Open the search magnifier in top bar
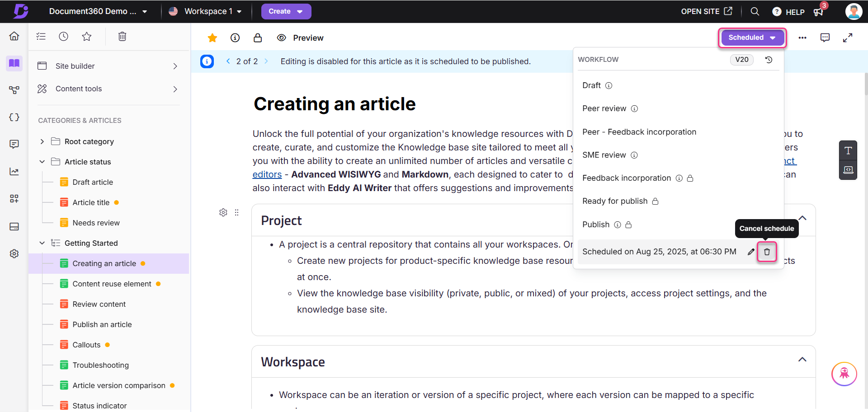Image resolution: width=868 pixels, height=412 pixels. 755,11
